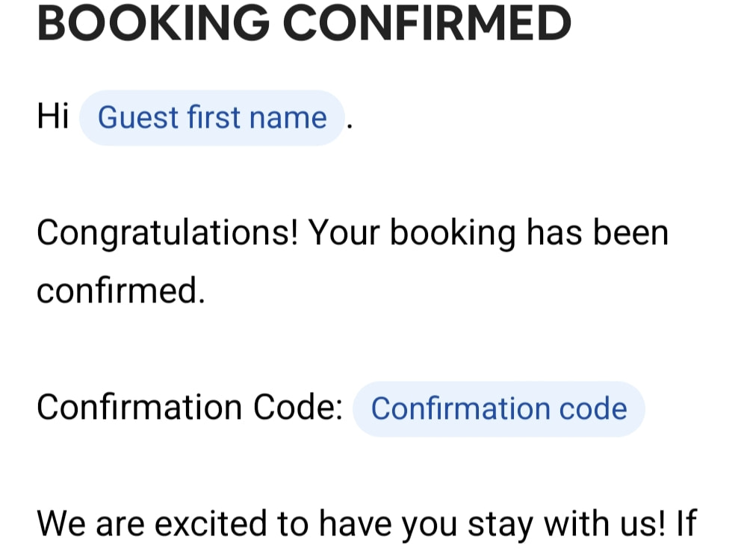747x560 pixels.
Task: Click the word Congratulations! in the message
Action: [167, 234]
